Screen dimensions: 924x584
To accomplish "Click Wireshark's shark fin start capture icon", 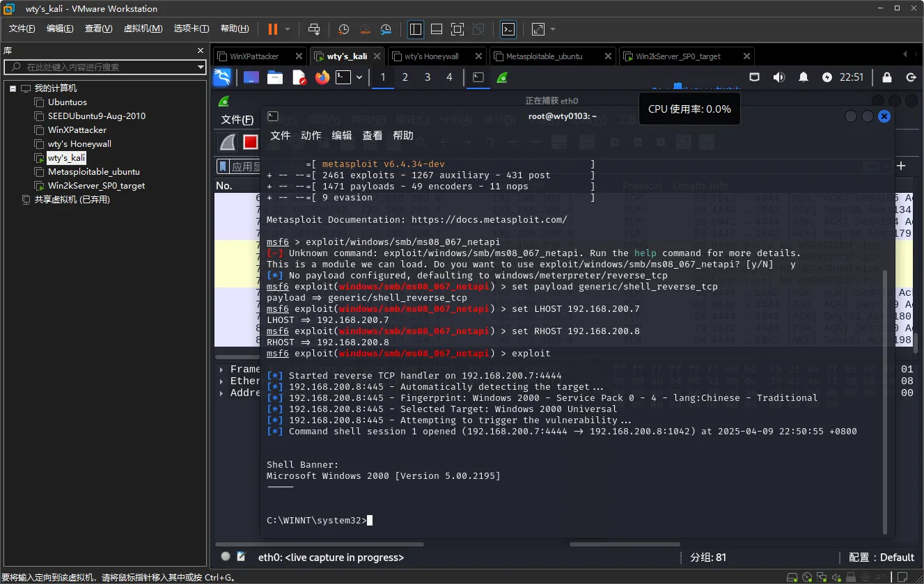I will click(228, 142).
